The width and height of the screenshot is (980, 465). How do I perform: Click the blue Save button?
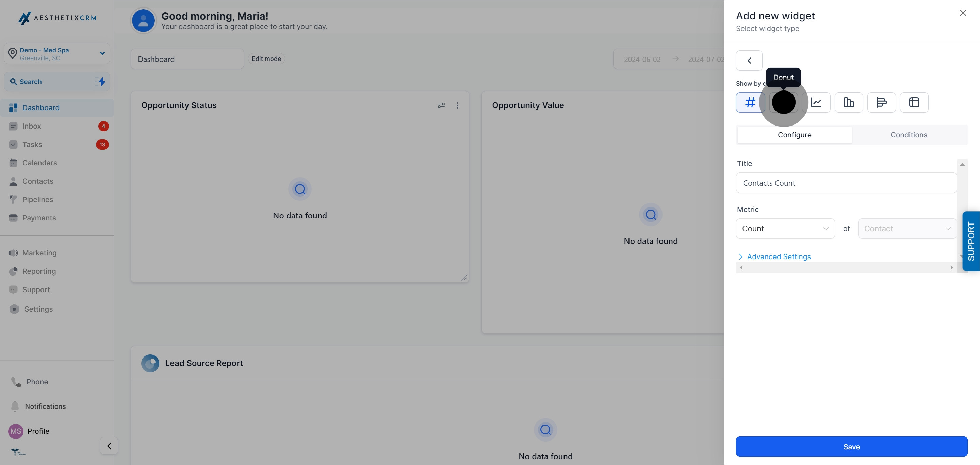(x=851, y=446)
